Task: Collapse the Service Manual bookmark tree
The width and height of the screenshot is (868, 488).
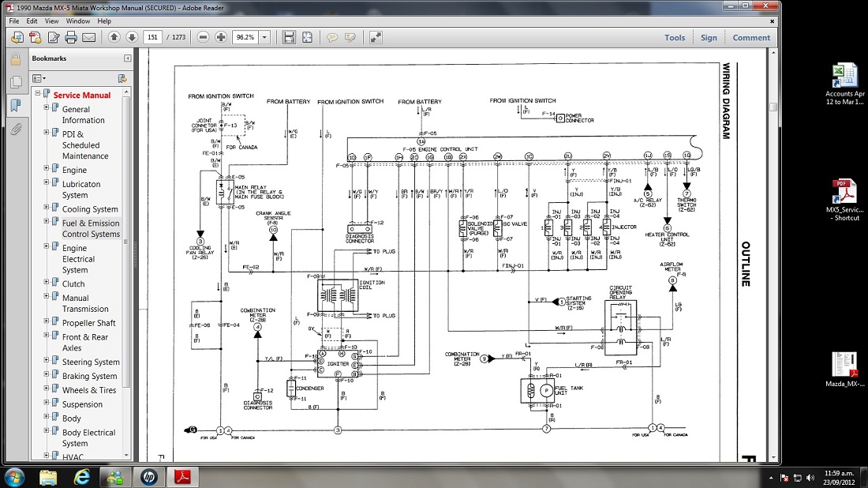Action: [38, 93]
